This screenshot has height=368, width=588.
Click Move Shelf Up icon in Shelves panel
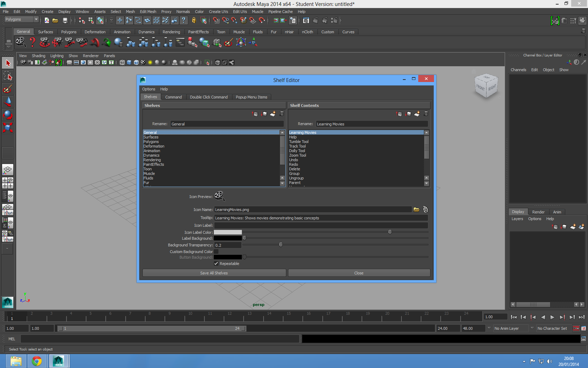point(255,114)
